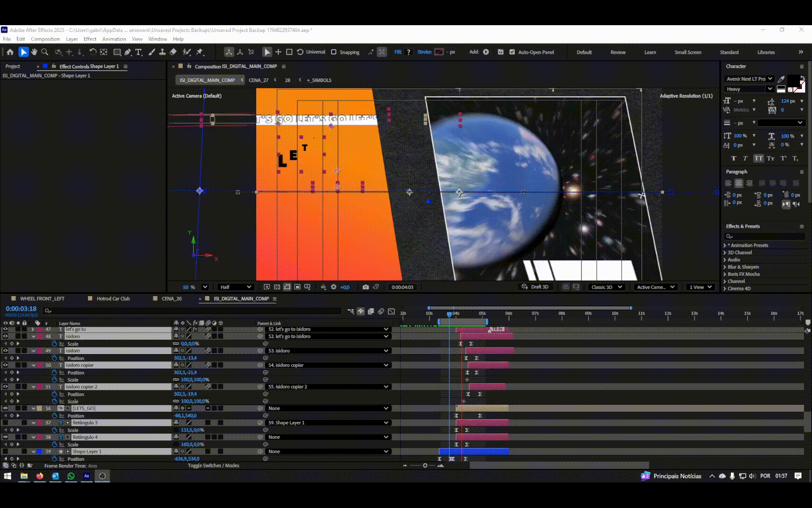The height and width of the screenshot is (508, 812).
Task: Hide layer 50 isidoro copiar
Action: (x=5, y=365)
